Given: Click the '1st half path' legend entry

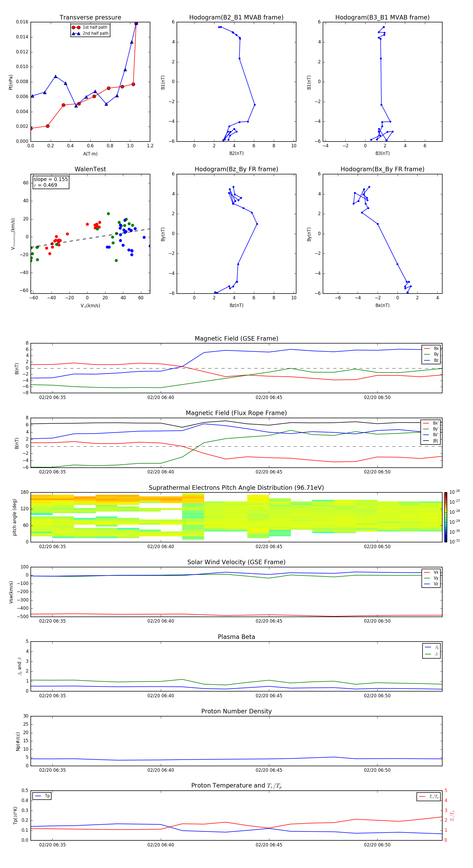Looking at the screenshot, I should click(90, 27).
